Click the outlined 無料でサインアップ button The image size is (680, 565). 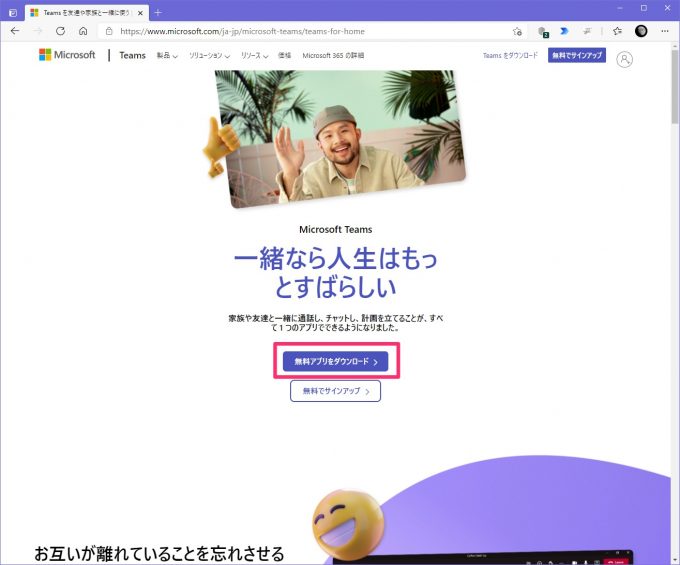pyautogui.click(x=335, y=391)
